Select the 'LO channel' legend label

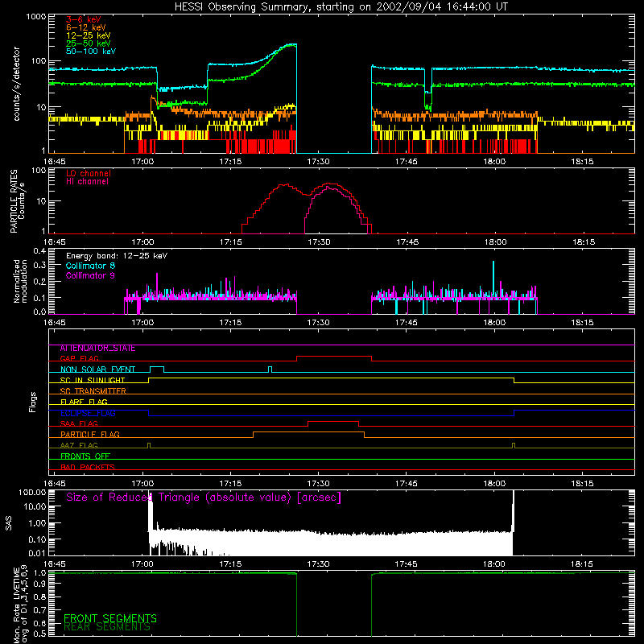tap(89, 173)
